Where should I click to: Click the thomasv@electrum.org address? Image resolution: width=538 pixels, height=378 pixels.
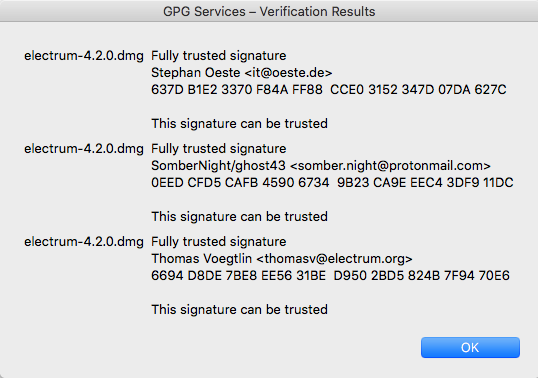[334, 259]
